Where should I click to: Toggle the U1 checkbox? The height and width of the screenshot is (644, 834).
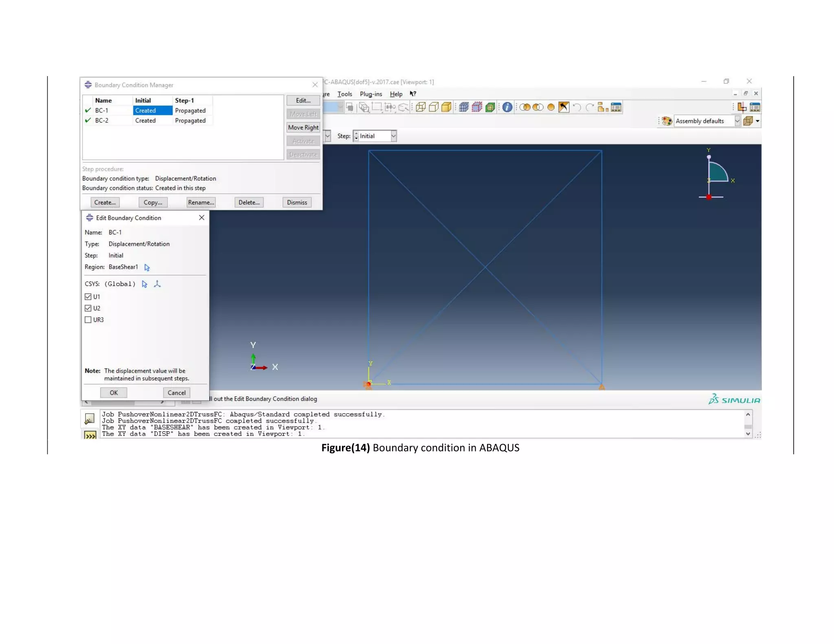tap(88, 297)
